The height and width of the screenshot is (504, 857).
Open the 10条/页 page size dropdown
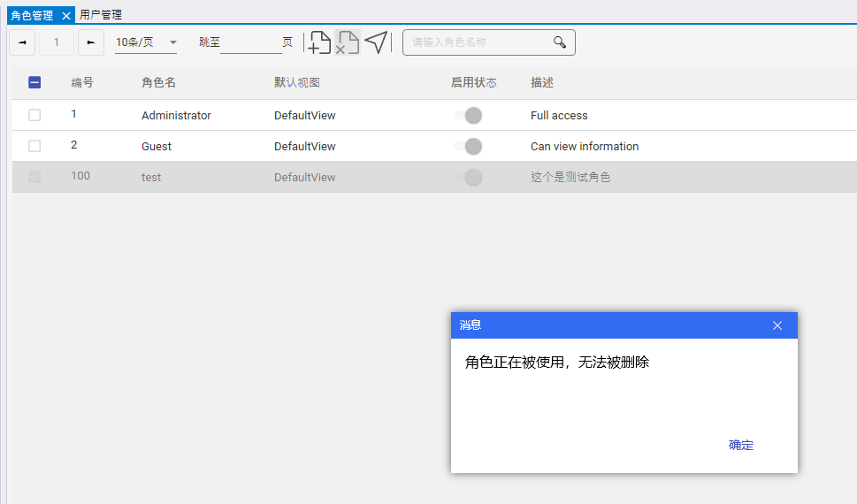tap(146, 42)
